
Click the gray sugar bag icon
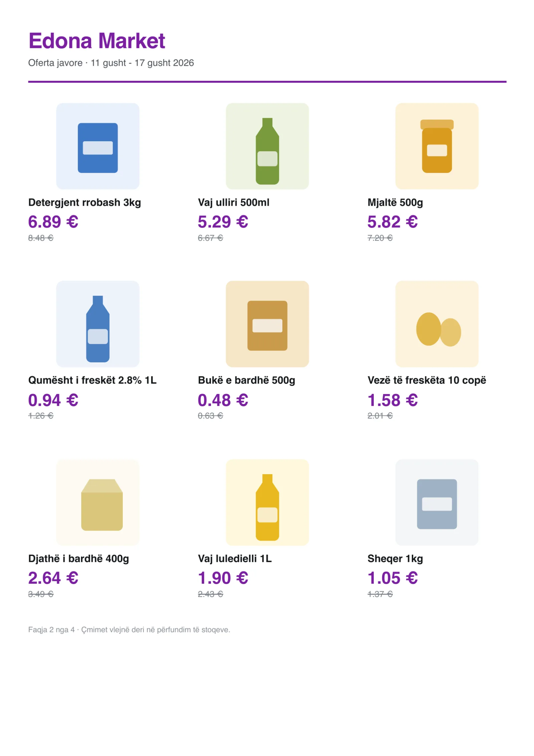coord(437,504)
